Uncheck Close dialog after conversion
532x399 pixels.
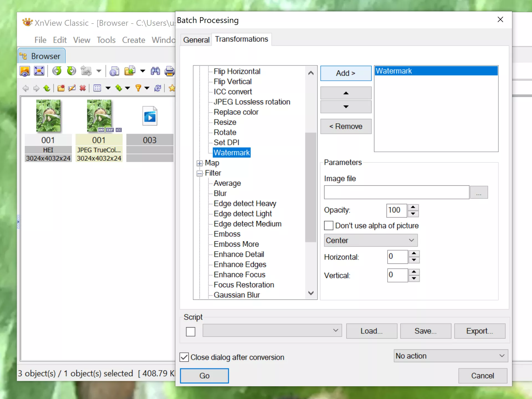184,357
